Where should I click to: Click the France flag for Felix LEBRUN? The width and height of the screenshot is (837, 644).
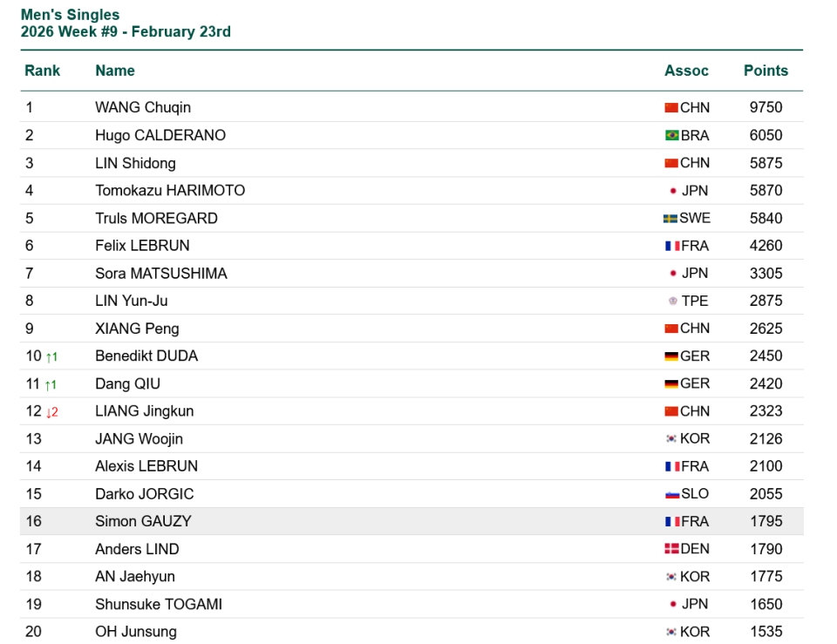[x=672, y=247]
